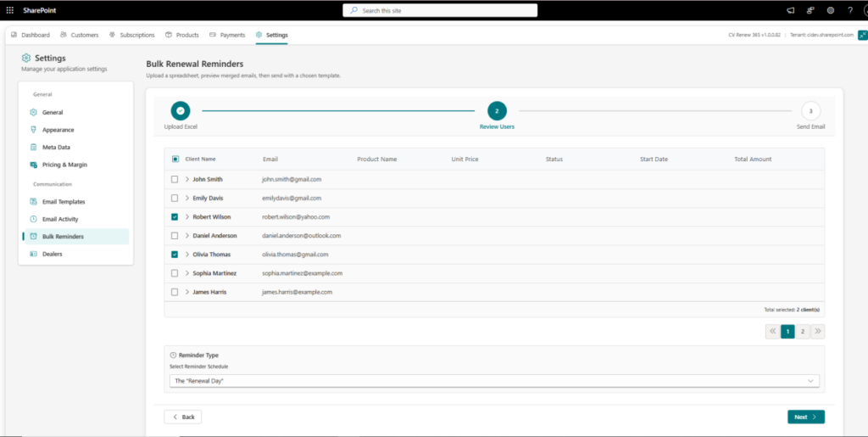Click the robert.wilson@yahoo.com email cell
This screenshot has height=437, width=868.
tap(296, 217)
